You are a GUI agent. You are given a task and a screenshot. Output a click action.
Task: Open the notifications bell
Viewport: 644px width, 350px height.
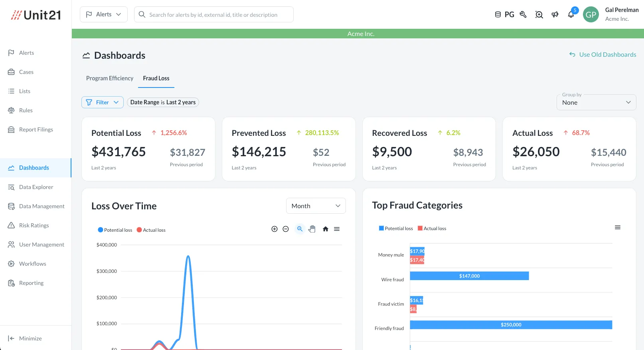tap(571, 15)
